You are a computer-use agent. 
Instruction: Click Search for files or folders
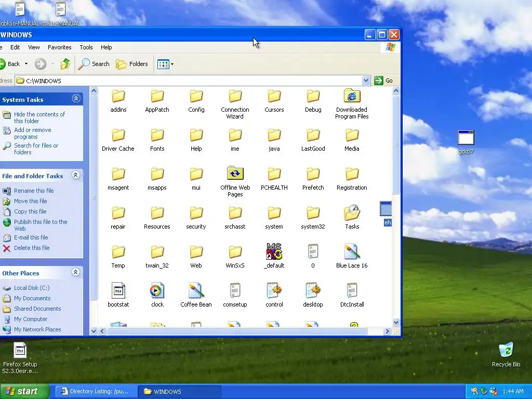click(x=36, y=149)
